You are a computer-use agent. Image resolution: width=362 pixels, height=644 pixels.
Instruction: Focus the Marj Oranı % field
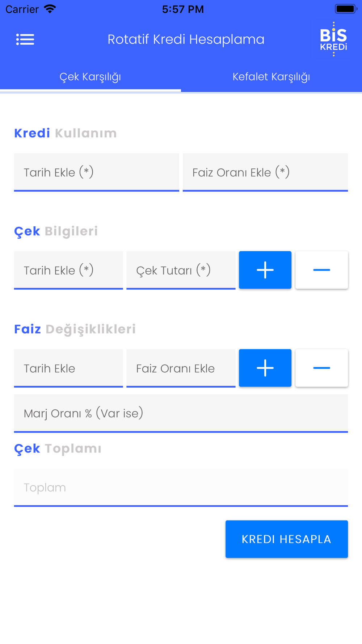click(x=181, y=413)
